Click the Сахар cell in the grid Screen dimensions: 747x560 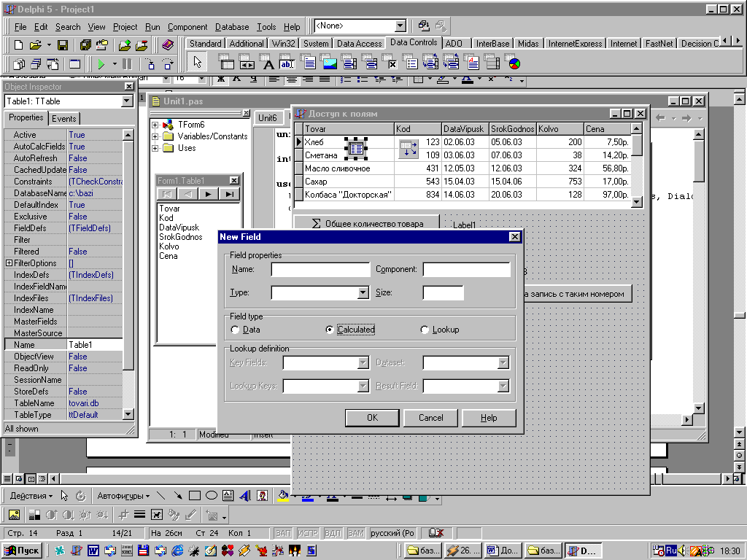point(349,182)
